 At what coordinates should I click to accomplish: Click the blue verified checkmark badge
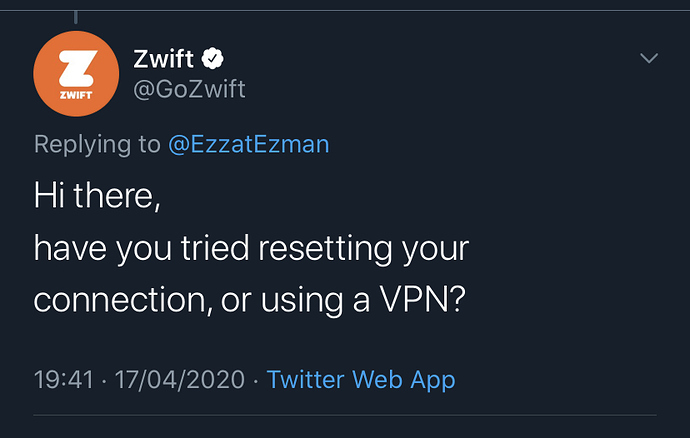click(213, 58)
